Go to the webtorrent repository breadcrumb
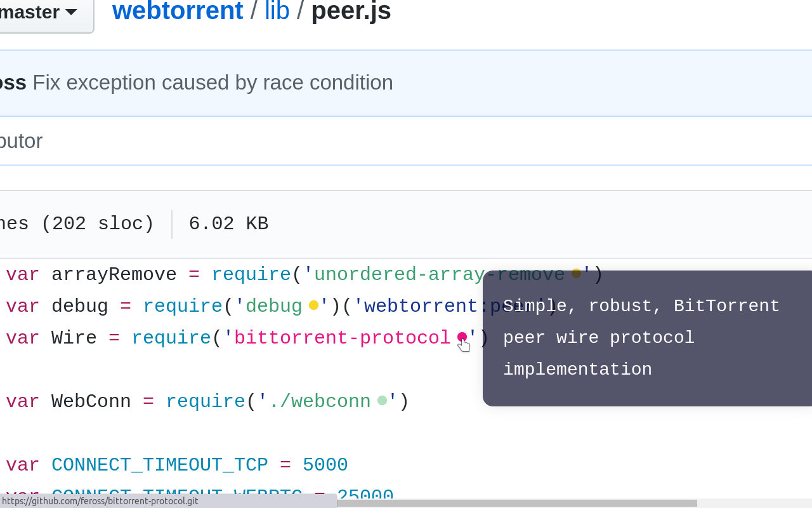The width and height of the screenshot is (812, 508). [178, 11]
